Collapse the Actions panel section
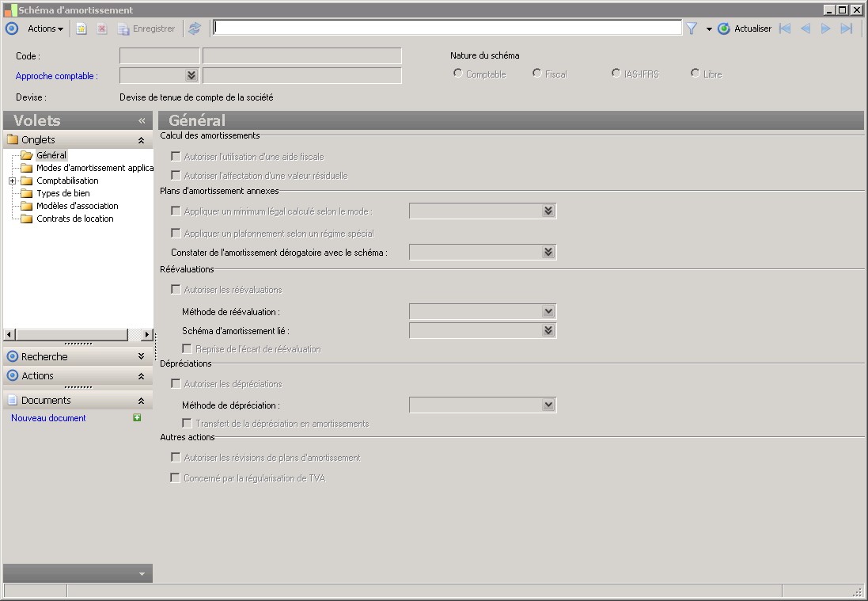This screenshot has width=868, height=601. point(141,375)
